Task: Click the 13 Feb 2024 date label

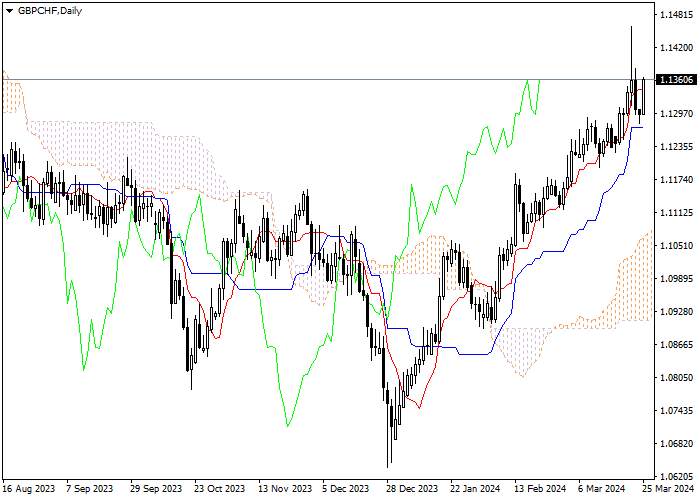Action: click(x=540, y=489)
